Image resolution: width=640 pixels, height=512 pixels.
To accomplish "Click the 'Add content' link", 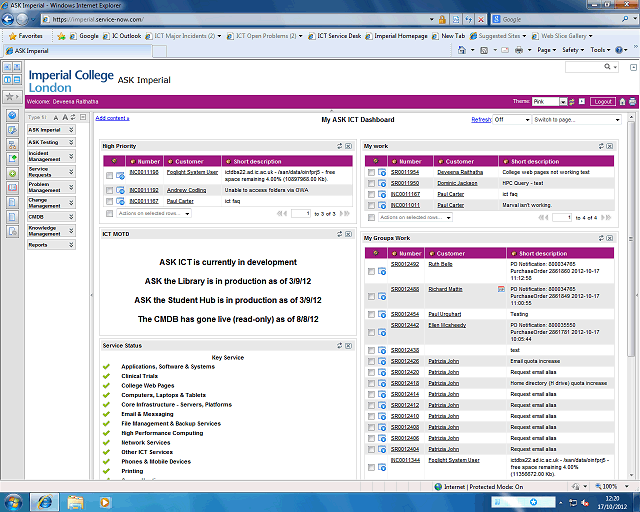I will (x=112, y=118).
